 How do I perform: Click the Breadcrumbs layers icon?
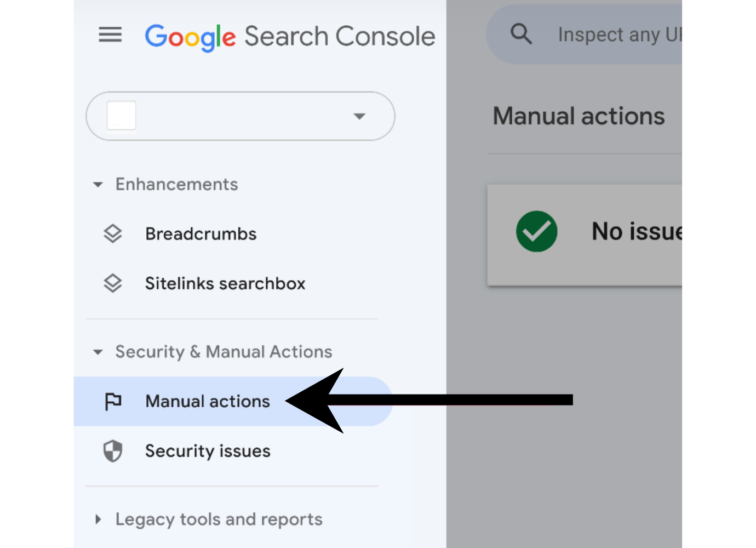click(x=113, y=234)
